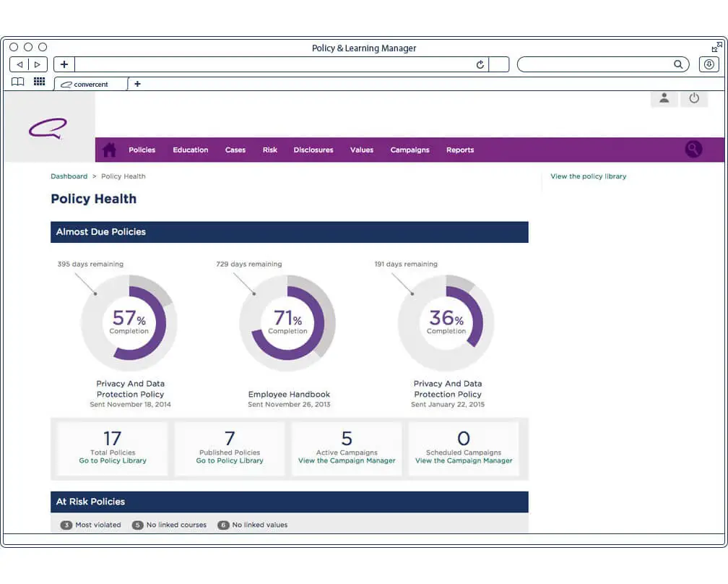728x584 pixels.
Task: Click the browser search input field
Action: [596, 64]
